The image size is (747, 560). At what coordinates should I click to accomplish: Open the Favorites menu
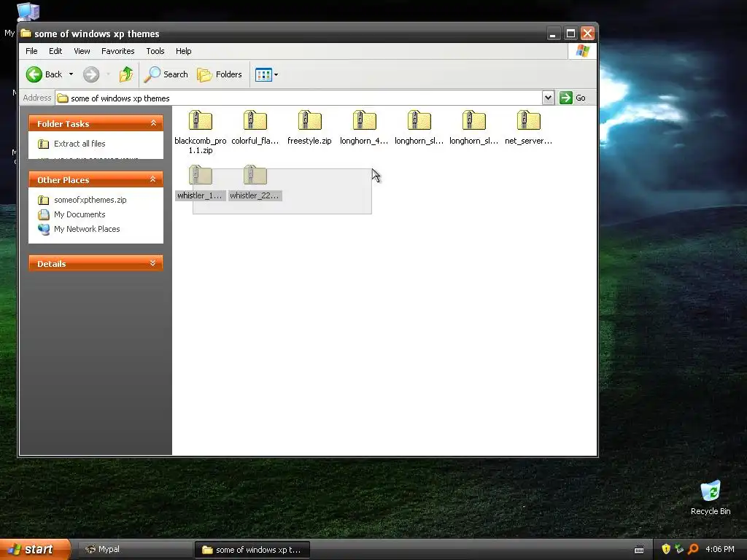tap(117, 51)
